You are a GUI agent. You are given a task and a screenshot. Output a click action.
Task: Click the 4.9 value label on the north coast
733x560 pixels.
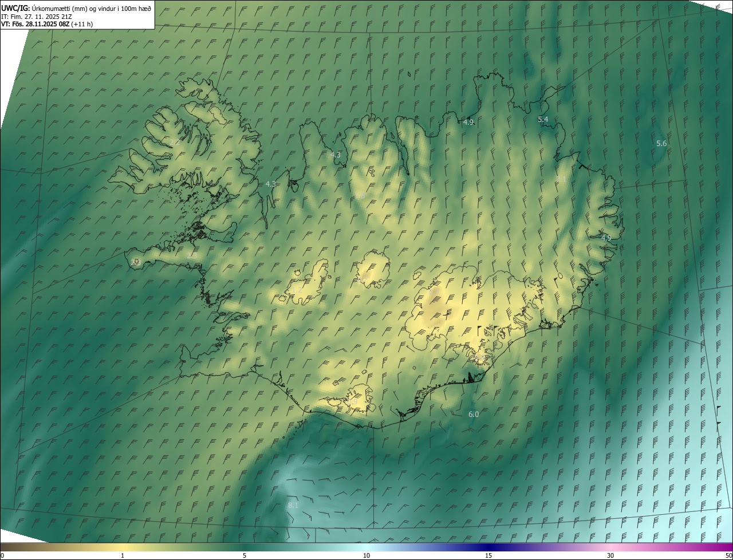[468, 122]
